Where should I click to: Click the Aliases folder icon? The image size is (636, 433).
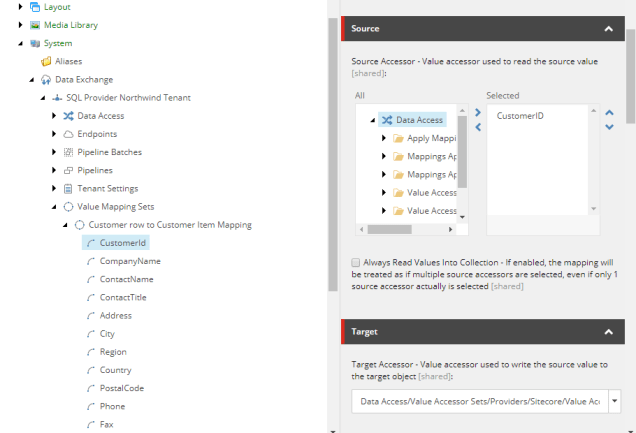46,61
